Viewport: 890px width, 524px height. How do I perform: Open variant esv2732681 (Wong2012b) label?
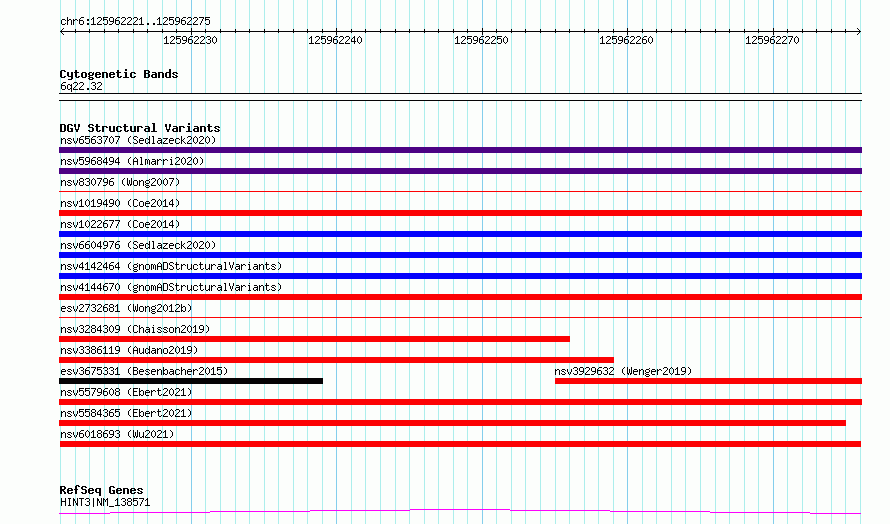click(x=126, y=308)
